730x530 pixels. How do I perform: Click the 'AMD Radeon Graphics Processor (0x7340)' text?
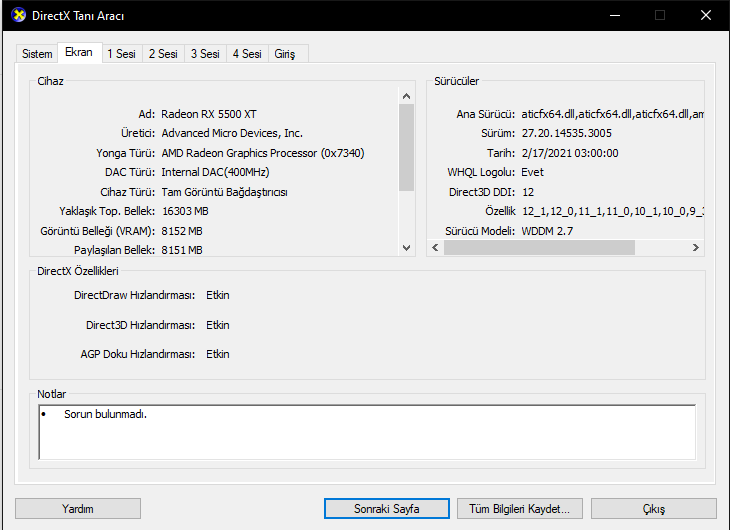click(x=263, y=153)
